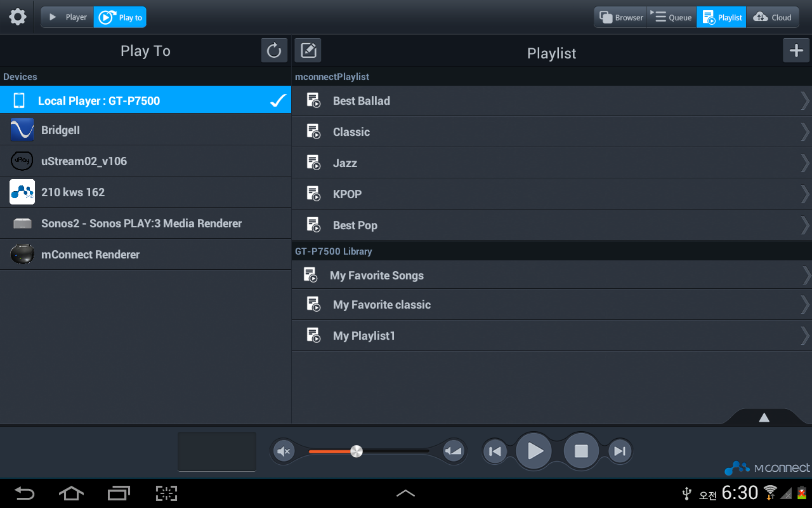Viewport: 812px width, 508px height.
Task: Open the Cloud tab
Action: click(773, 17)
